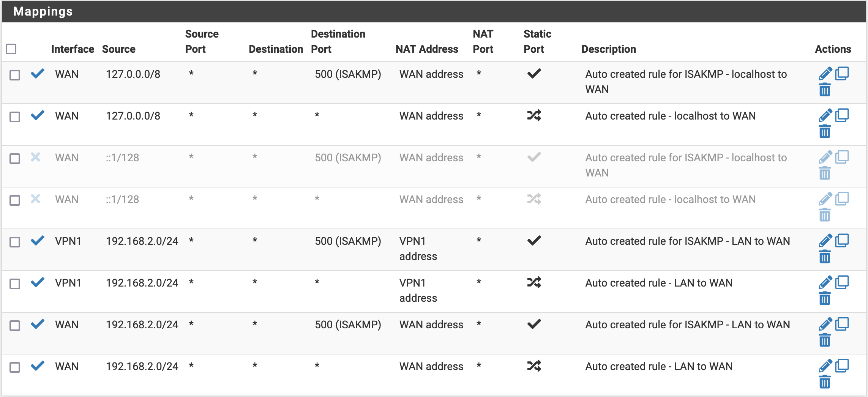Edit the first WAN 127.0.0.0/8 ISAKMP rule
Image resolution: width=868 pixels, height=397 pixels.
(x=825, y=74)
